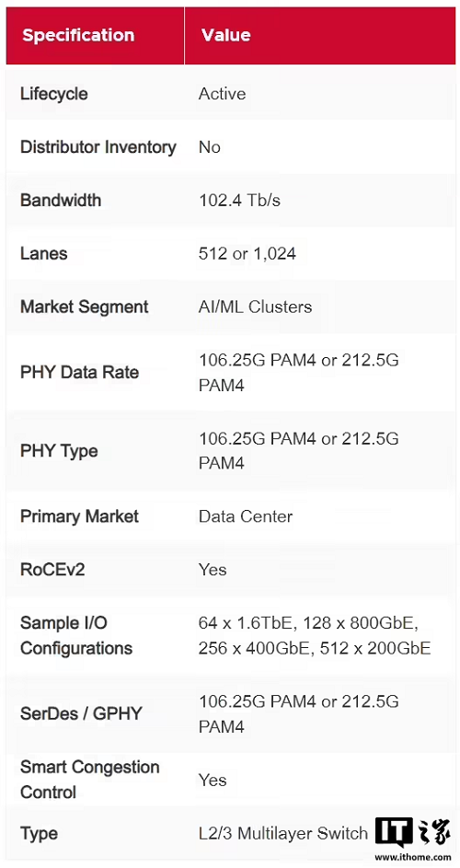Select the Market Segment label
This screenshot has width=460, height=868.
(x=84, y=307)
